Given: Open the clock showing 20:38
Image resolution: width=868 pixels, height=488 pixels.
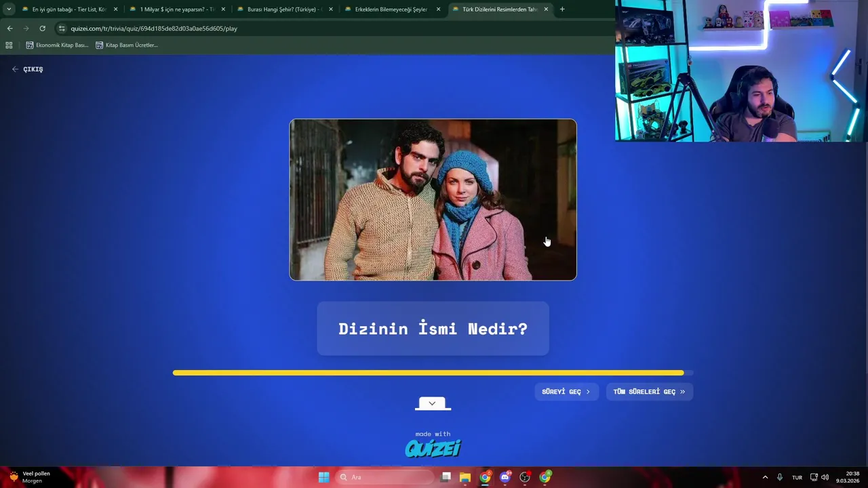Looking at the screenshot, I should pos(849,477).
